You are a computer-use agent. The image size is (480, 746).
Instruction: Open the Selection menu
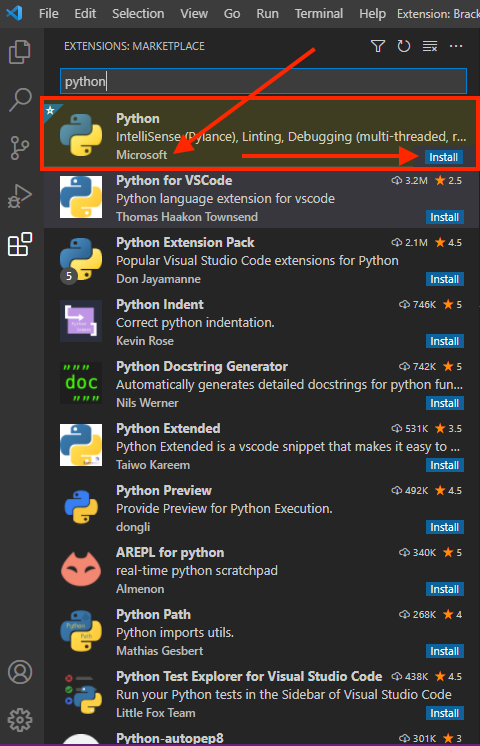click(x=138, y=13)
